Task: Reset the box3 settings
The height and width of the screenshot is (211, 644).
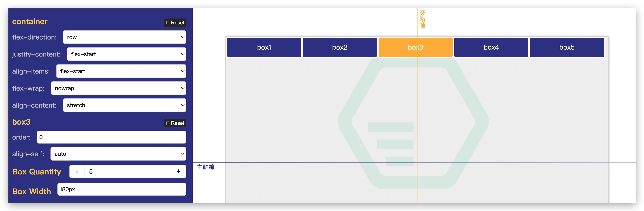Action: click(x=175, y=123)
